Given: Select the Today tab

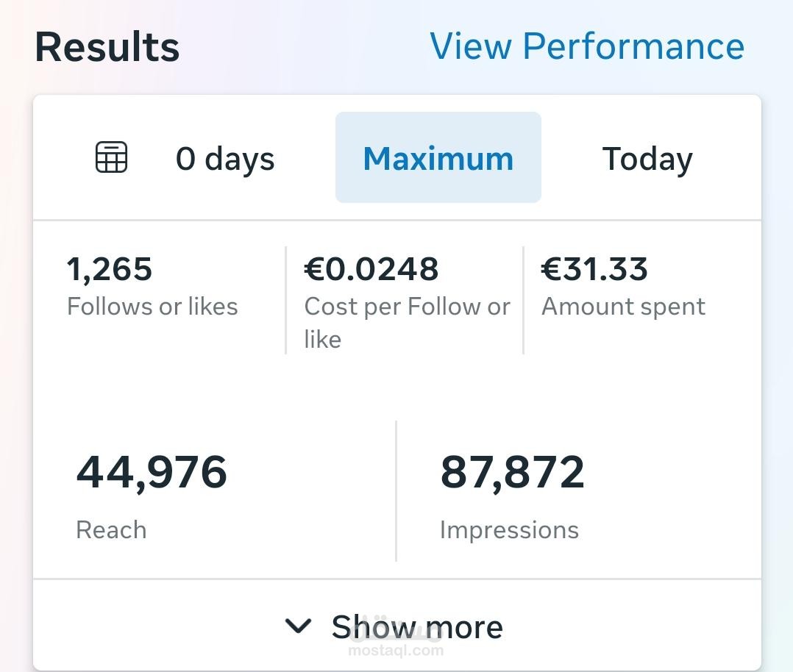Looking at the screenshot, I should pos(647,159).
